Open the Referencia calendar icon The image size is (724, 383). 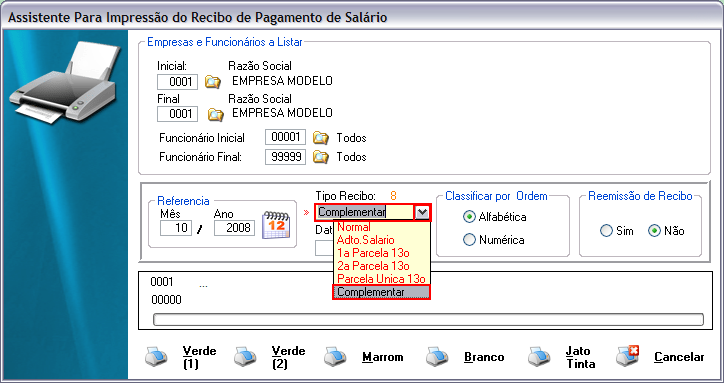pos(276,225)
